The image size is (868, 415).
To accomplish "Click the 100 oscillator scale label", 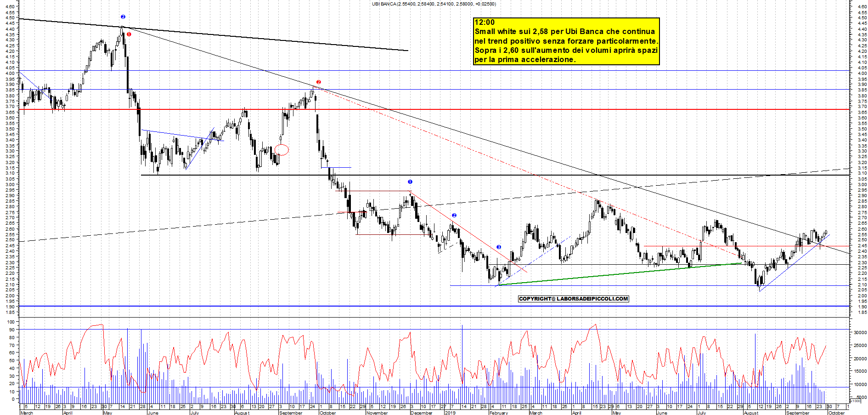I will click(x=11, y=322).
